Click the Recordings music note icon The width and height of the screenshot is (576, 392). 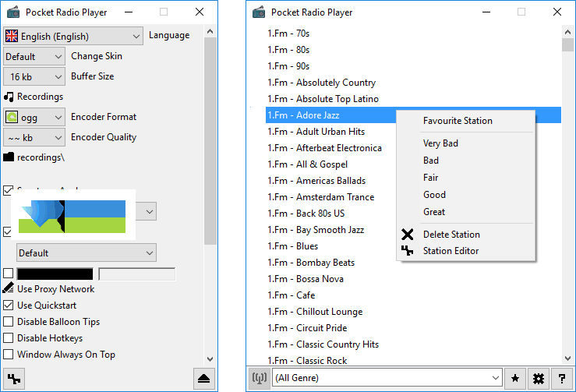9,97
